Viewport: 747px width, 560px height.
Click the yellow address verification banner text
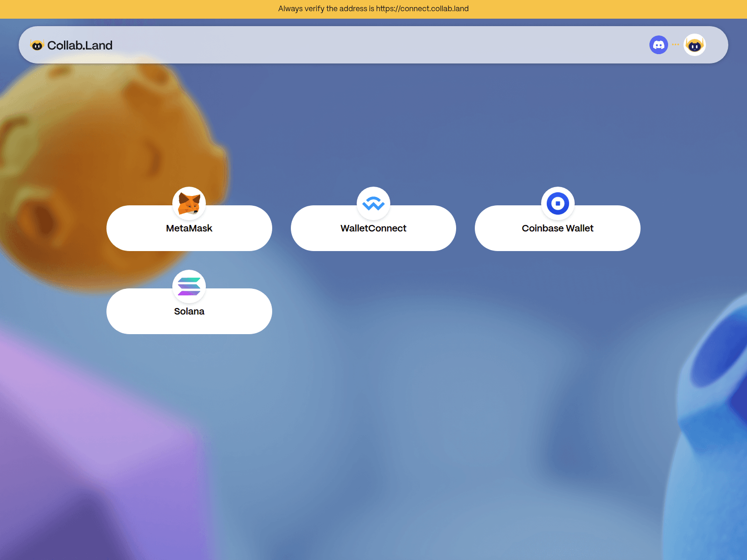[373, 8]
